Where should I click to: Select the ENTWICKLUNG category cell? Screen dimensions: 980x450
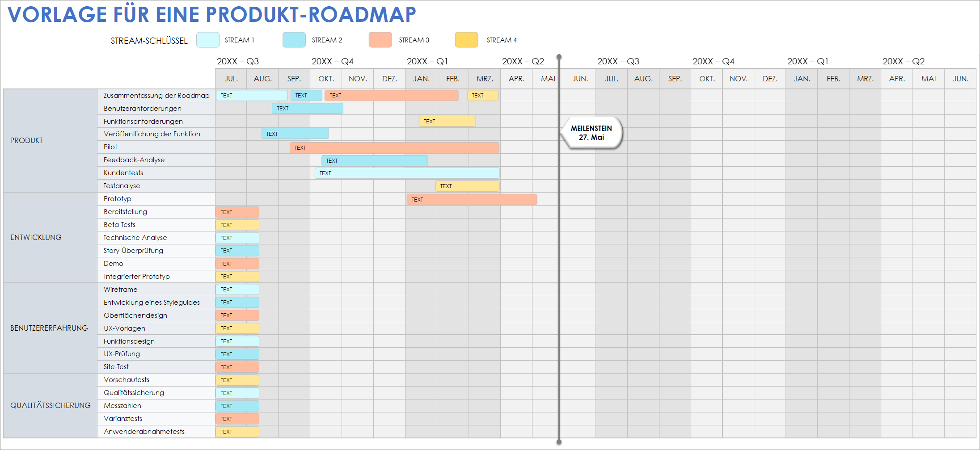[50, 237]
